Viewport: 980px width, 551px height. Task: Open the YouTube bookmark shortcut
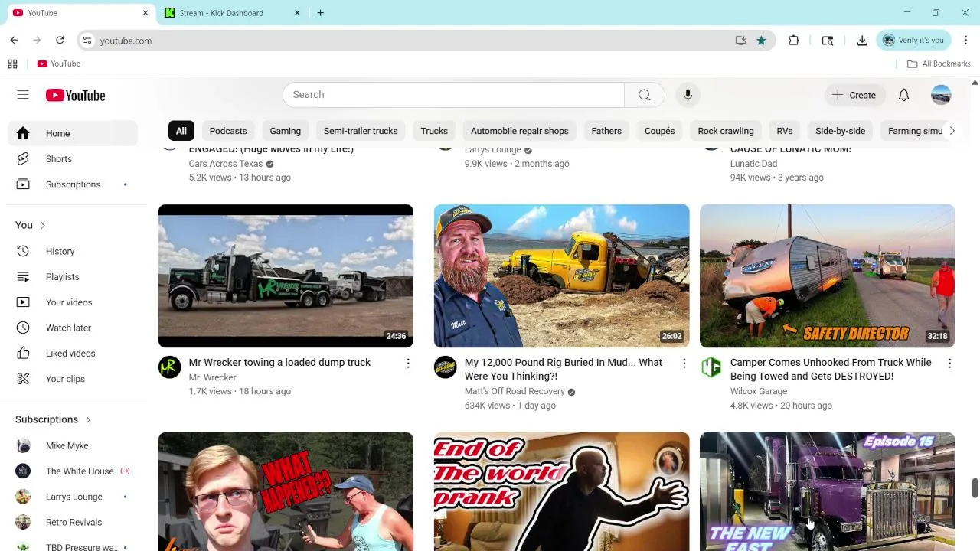[59, 64]
